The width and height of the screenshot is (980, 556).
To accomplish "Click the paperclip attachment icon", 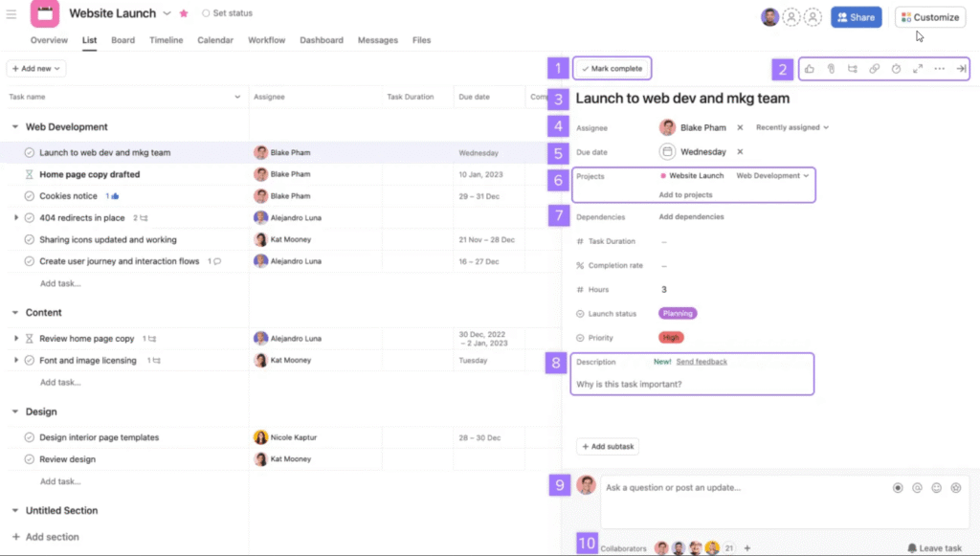I will (832, 69).
